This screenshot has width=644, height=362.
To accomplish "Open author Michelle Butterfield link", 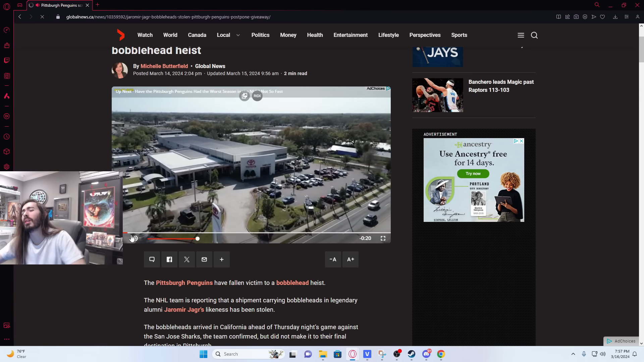I will [x=164, y=66].
